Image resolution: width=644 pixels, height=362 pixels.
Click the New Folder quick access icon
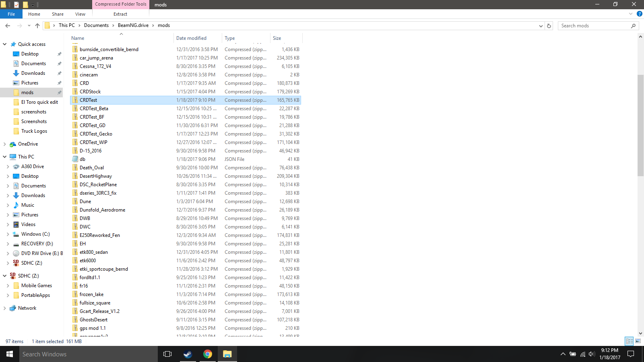coord(25,4)
